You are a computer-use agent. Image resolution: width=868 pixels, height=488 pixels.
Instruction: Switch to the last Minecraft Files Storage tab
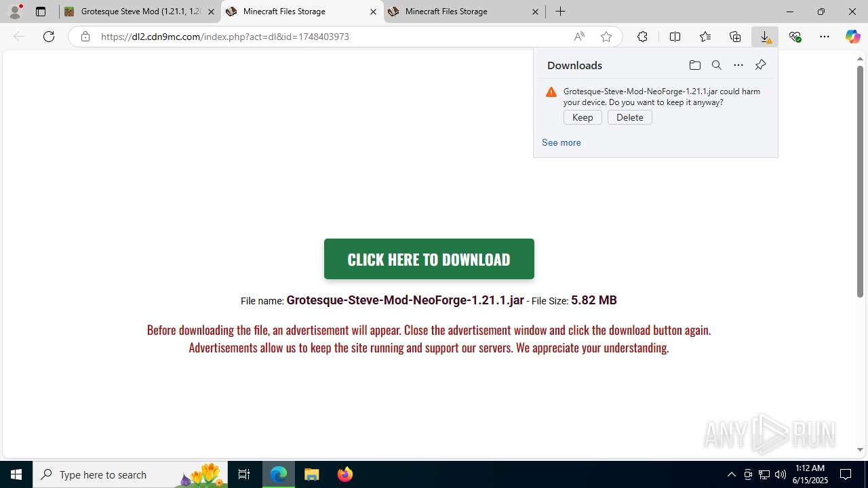pos(465,12)
